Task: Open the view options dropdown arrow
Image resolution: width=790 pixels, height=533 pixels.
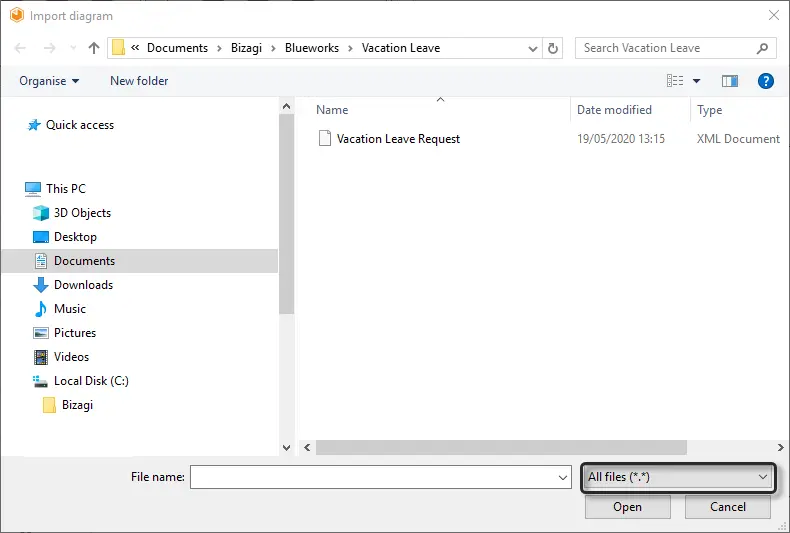Action: [x=696, y=81]
